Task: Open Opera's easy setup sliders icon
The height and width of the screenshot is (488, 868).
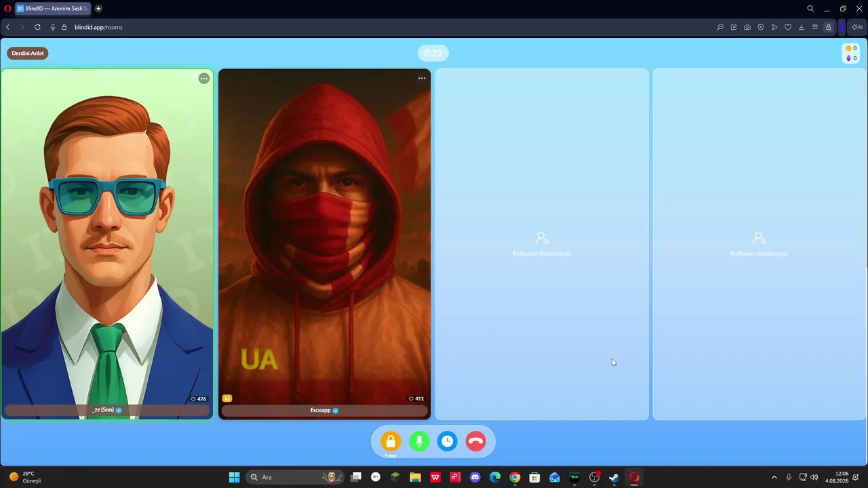Action: [815, 27]
